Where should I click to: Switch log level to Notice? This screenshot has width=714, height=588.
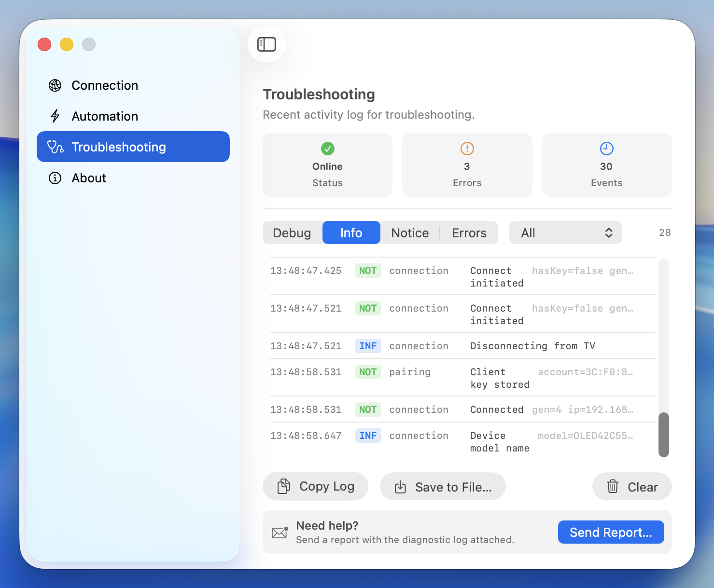pos(410,232)
